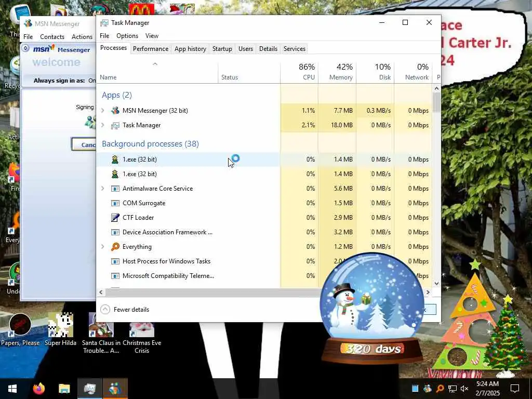
Task: Switch to the App history tab
Action: (190, 49)
